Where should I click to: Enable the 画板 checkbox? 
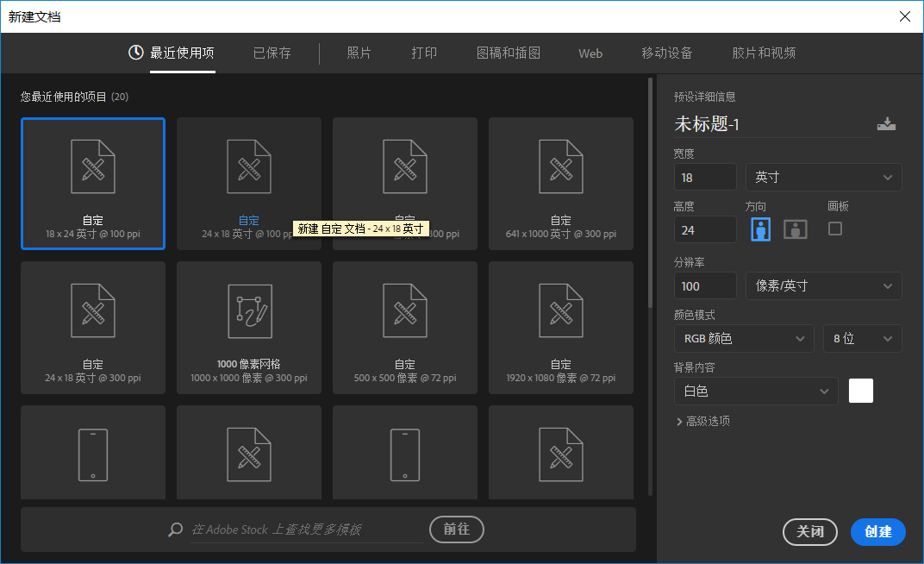tap(835, 229)
